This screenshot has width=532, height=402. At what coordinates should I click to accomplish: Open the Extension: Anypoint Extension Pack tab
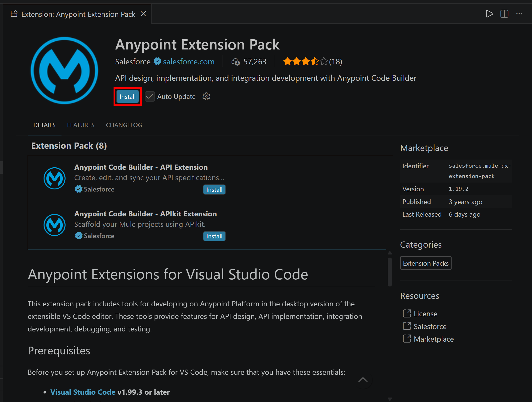(77, 14)
